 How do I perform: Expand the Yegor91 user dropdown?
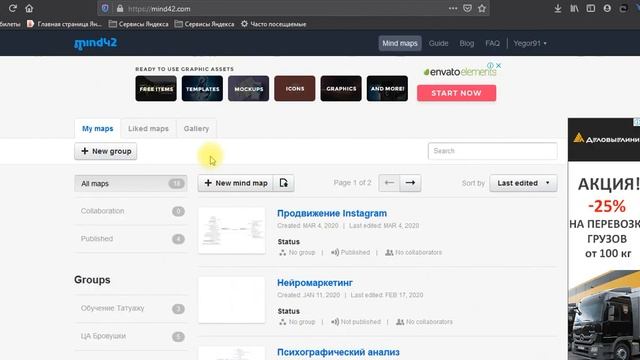pyautogui.click(x=530, y=43)
